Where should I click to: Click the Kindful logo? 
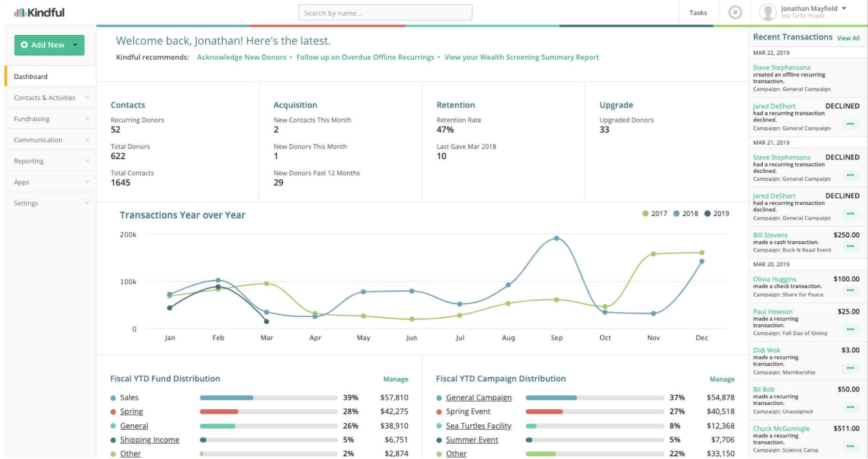[39, 12]
